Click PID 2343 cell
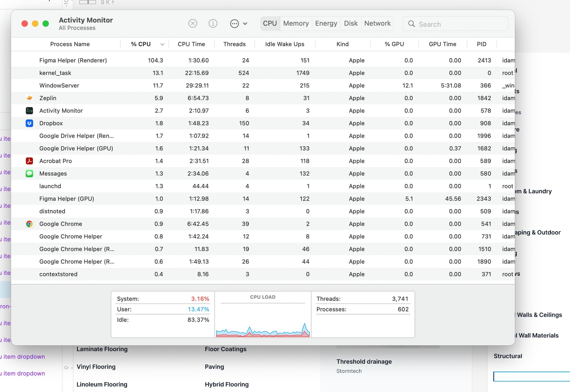The height and width of the screenshot is (392, 570). (484, 199)
